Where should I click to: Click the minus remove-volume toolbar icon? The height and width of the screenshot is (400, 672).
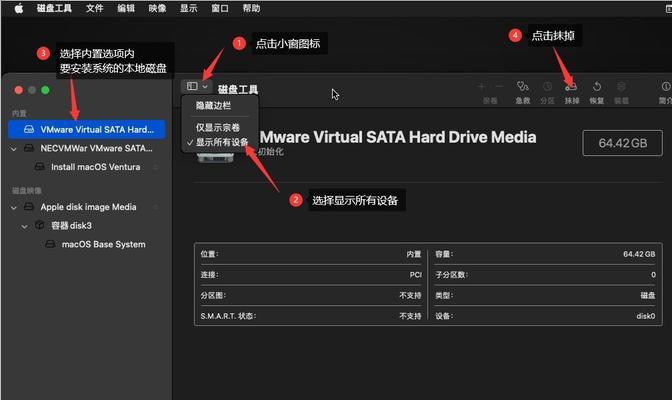pyautogui.click(x=499, y=87)
